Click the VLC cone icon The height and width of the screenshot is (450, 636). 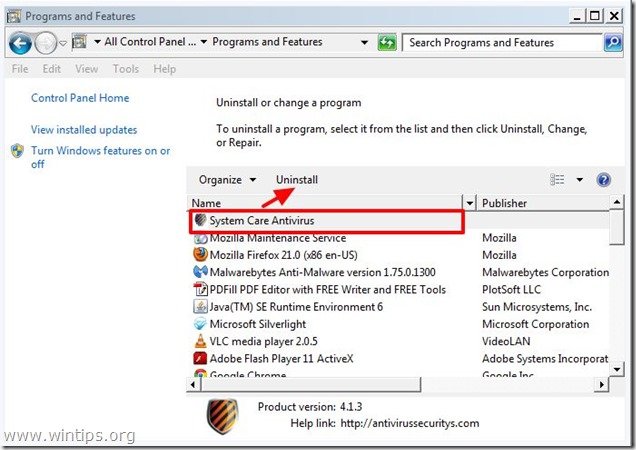tap(200, 341)
